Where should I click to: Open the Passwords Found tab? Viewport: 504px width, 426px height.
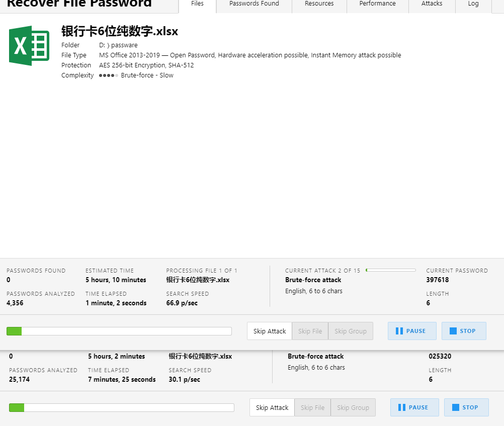tap(254, 4)
